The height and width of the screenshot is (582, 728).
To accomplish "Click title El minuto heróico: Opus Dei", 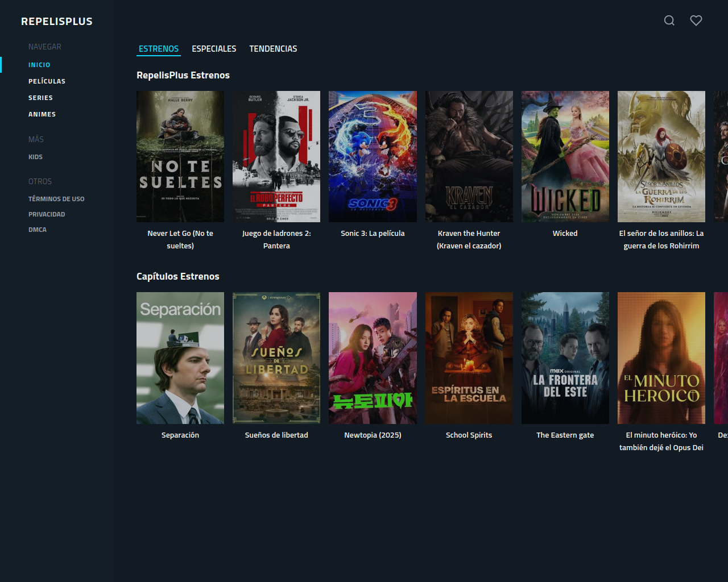I will click(x=661, y=441).
